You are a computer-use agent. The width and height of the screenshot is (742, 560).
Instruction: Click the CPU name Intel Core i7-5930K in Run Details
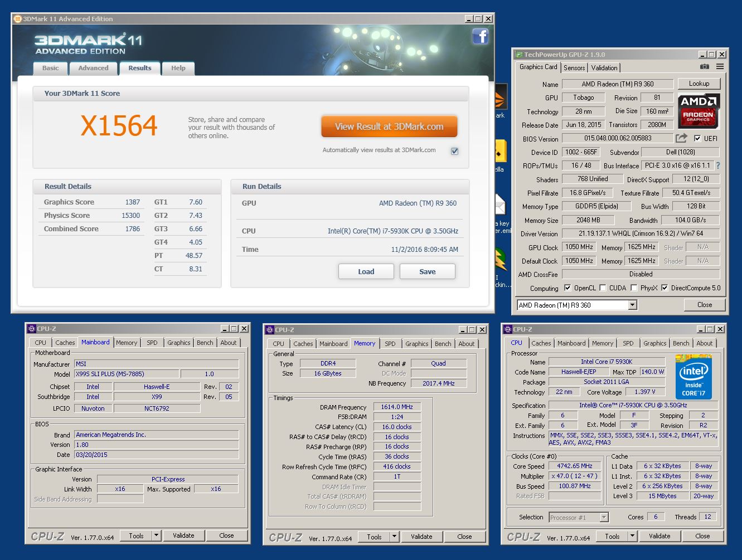[x=393, y=231]
